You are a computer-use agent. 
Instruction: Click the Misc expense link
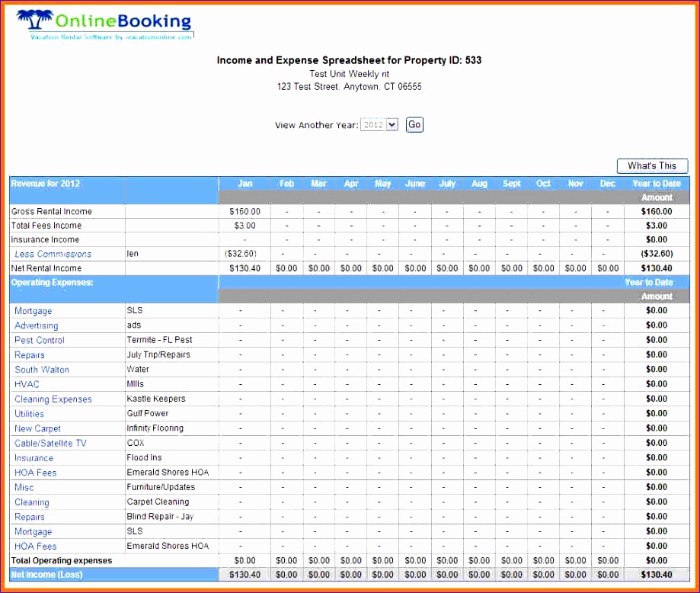click(x=23, y=487)
